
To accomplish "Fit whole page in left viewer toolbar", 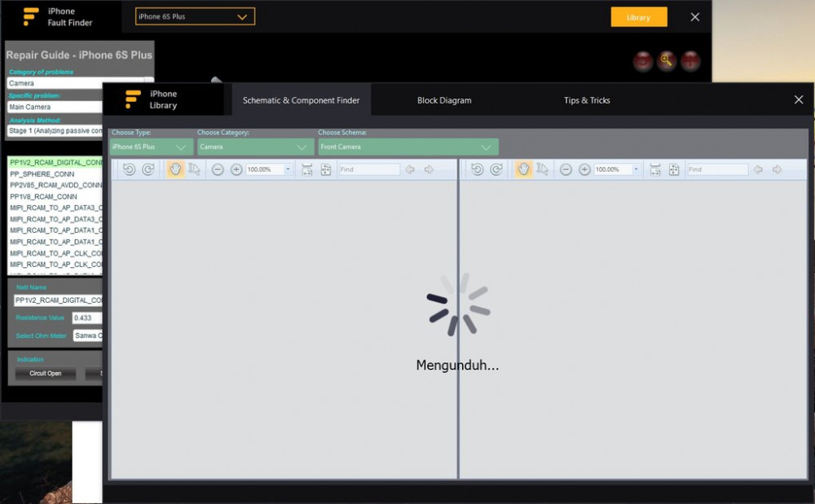I will point(326,169).
